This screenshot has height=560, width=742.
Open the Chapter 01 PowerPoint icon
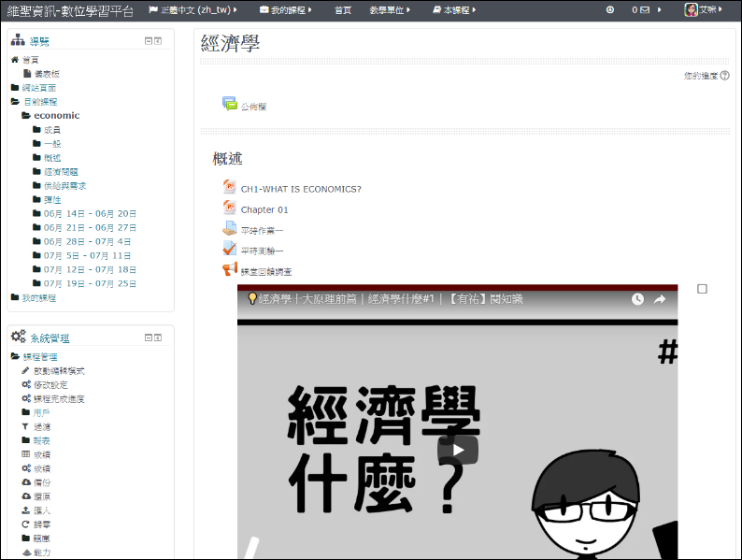pos(230,208)
